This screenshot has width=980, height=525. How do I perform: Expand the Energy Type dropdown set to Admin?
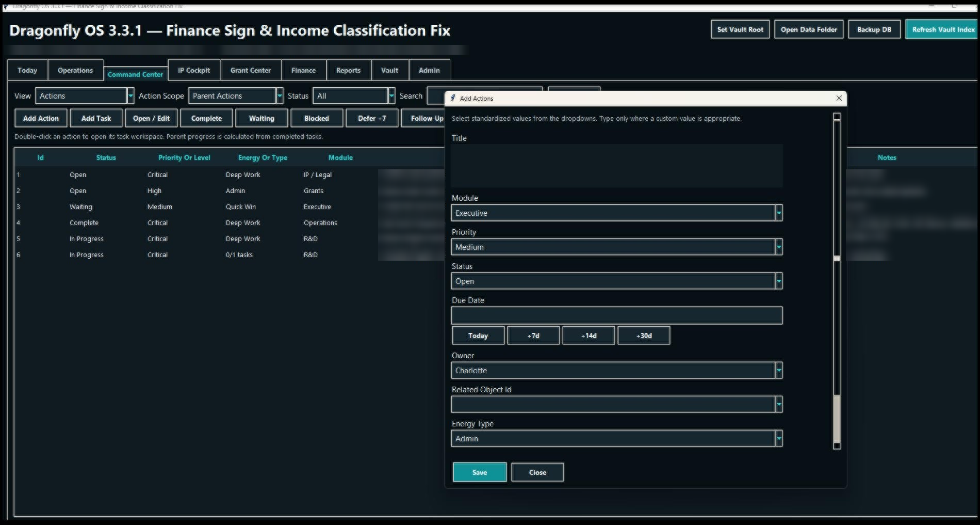779,438
